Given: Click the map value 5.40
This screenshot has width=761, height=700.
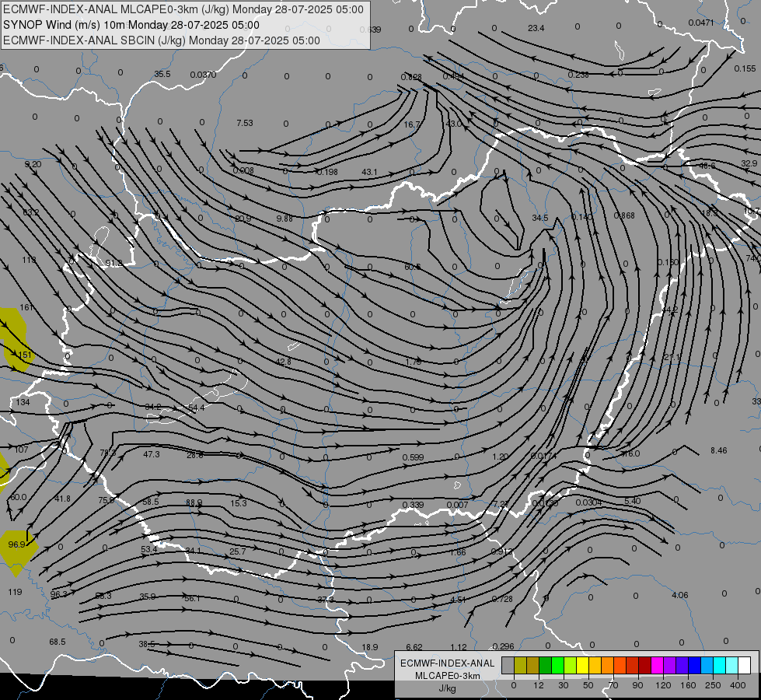Looking at the screenshot, I should click(x=632, y=501).
